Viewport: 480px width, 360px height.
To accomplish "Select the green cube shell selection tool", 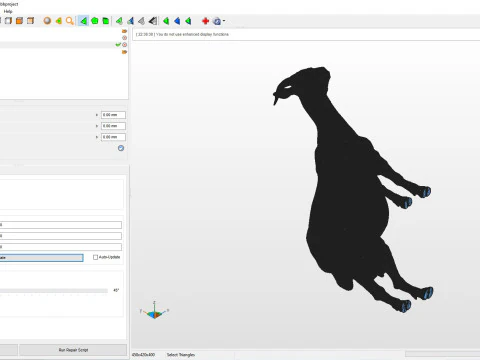I will pos(106,21).
